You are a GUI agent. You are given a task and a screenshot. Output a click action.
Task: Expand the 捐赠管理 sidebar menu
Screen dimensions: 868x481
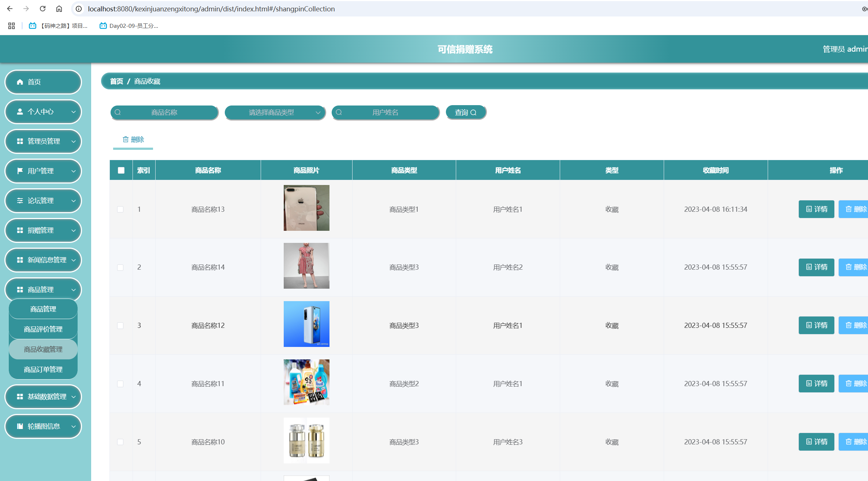tap(43, 230)
